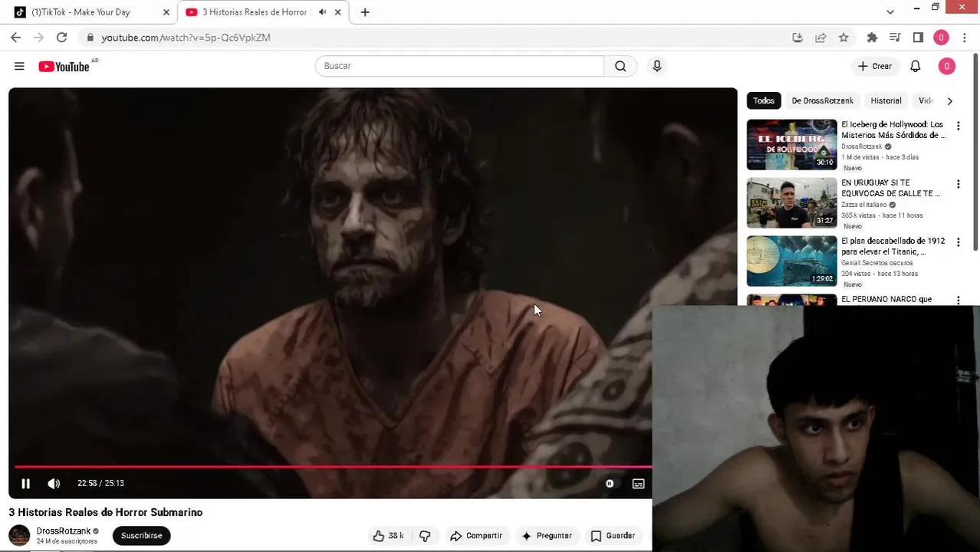This screenshot has height=552, width=980.
Task: Click the Buscar search field
Action: tap(459, 66)
